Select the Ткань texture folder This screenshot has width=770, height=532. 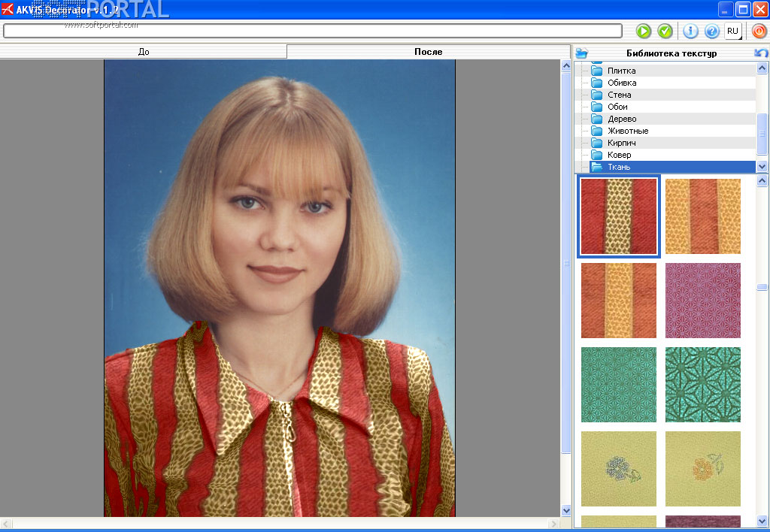pyautogui.click(x=672, y=167)
